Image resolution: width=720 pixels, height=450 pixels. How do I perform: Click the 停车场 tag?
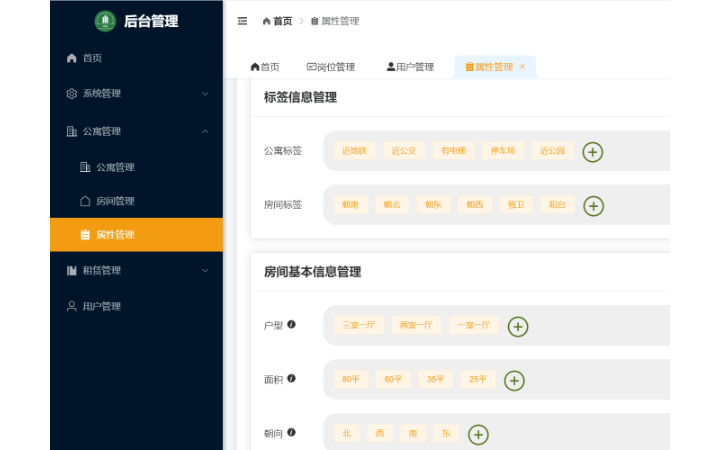click(503, 151)
